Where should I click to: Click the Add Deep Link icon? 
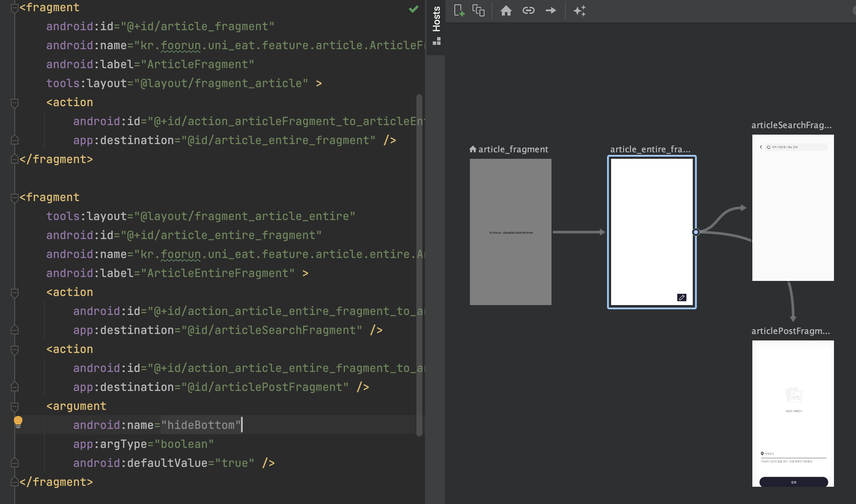pyautogui.click(x=528, y=10)
